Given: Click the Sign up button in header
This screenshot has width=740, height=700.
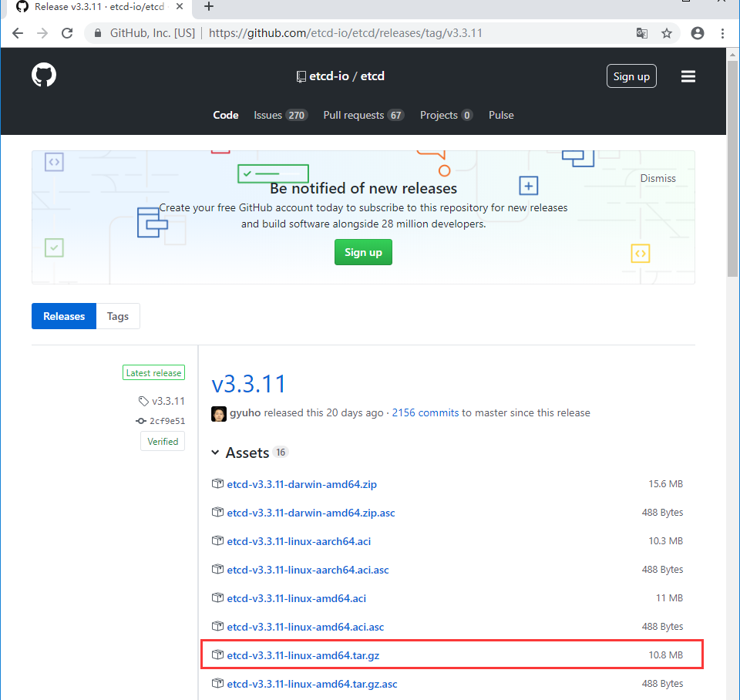Looking at the screenshot, I should point(631,76).
